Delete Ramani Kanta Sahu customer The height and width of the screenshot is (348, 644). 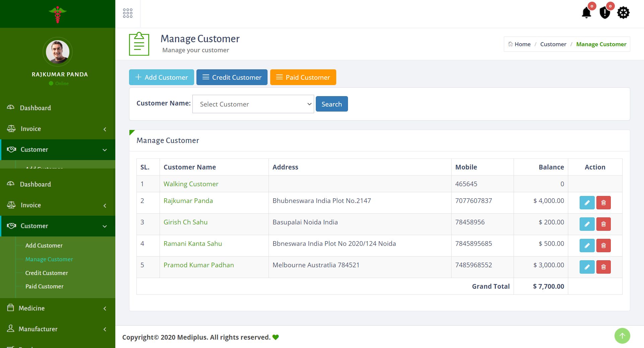[603, 246]
